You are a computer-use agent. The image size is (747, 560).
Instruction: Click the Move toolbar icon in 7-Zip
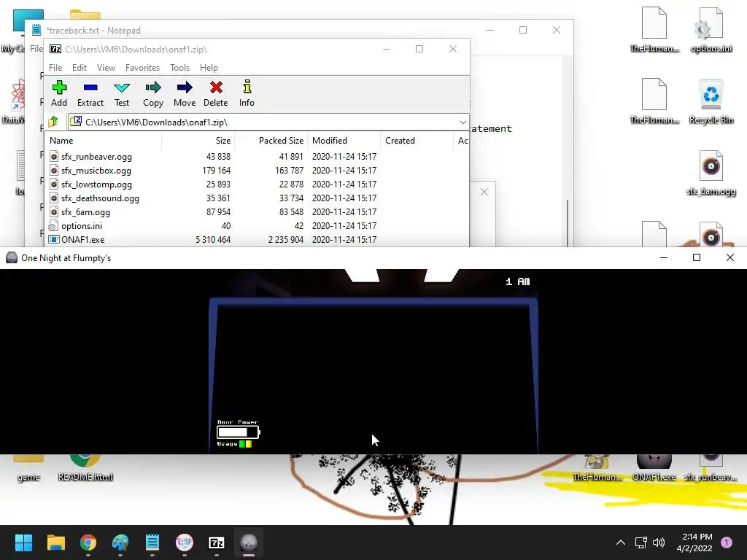point(185,93)
